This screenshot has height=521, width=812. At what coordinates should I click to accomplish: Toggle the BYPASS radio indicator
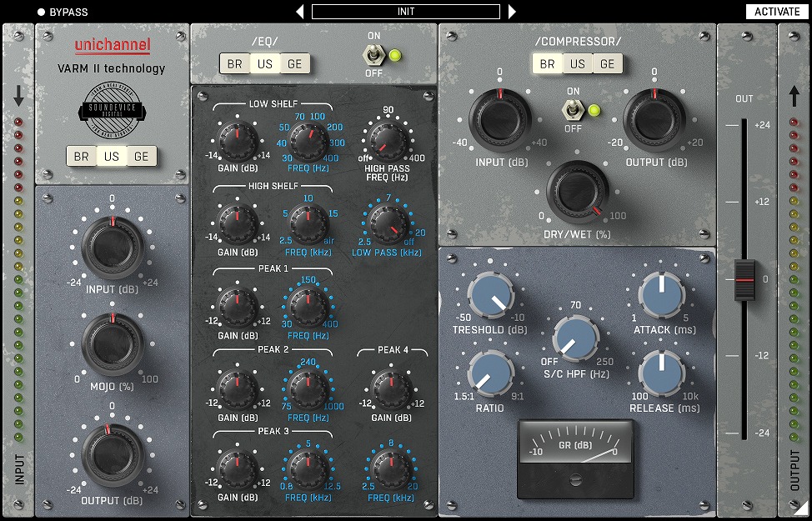[41, 13]
